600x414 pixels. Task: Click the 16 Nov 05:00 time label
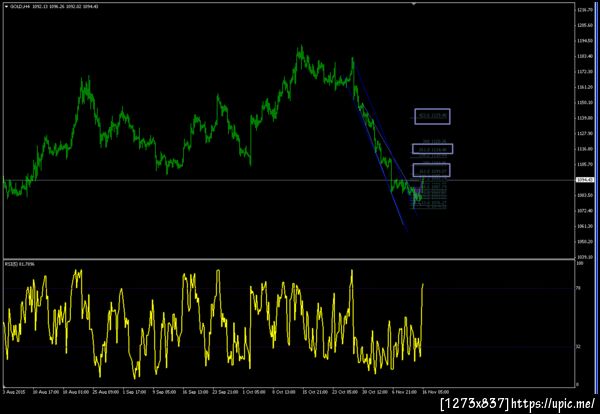point(435,392)
